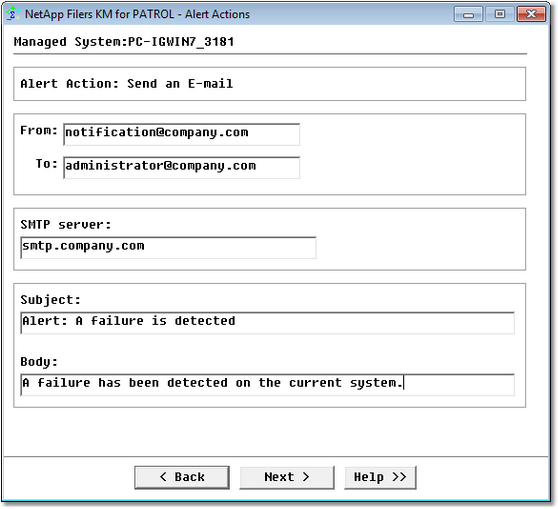Screen dimensions: 558x509
Task: Proceed with the Next button
Action: pyautogui.click(x=287, y=477)
